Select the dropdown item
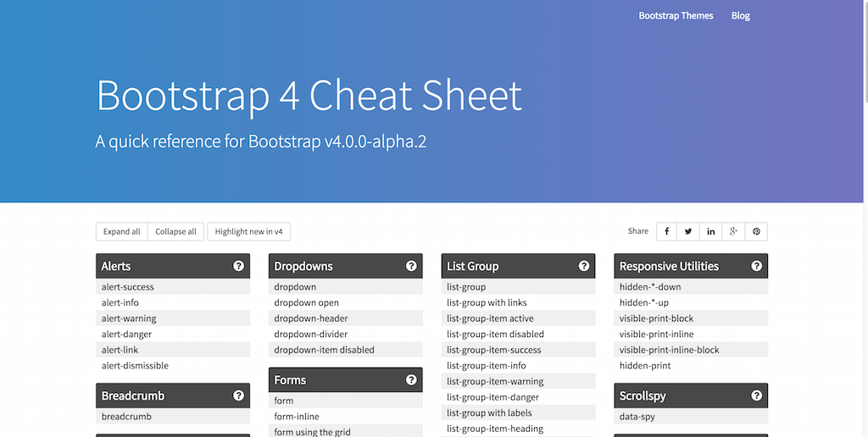The image size is (868, 437). point(346,286)
